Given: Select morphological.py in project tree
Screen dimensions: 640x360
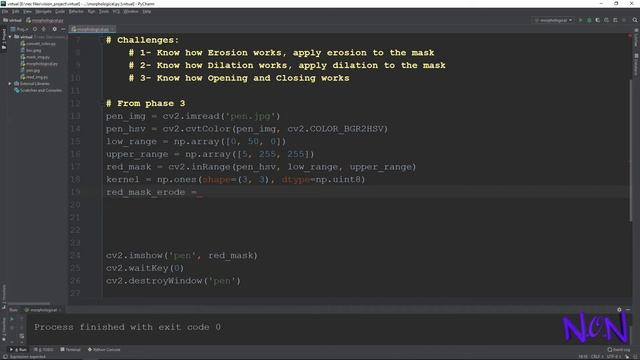Looking at the screenshot, I should 39,64.
